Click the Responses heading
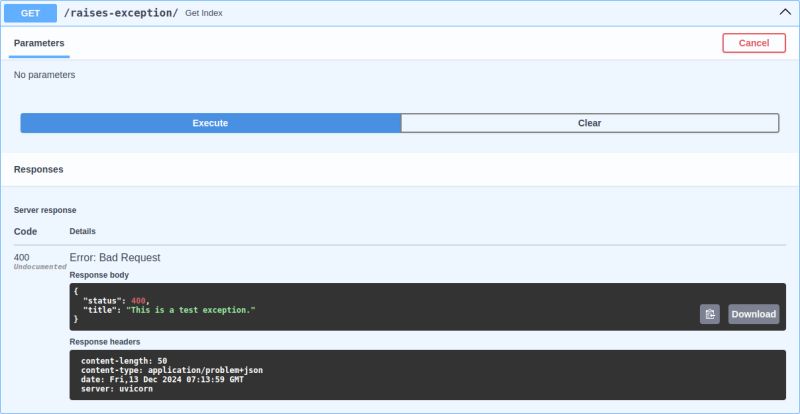The image size is (800, 414). pyautogui.click(x=38, y=169)
